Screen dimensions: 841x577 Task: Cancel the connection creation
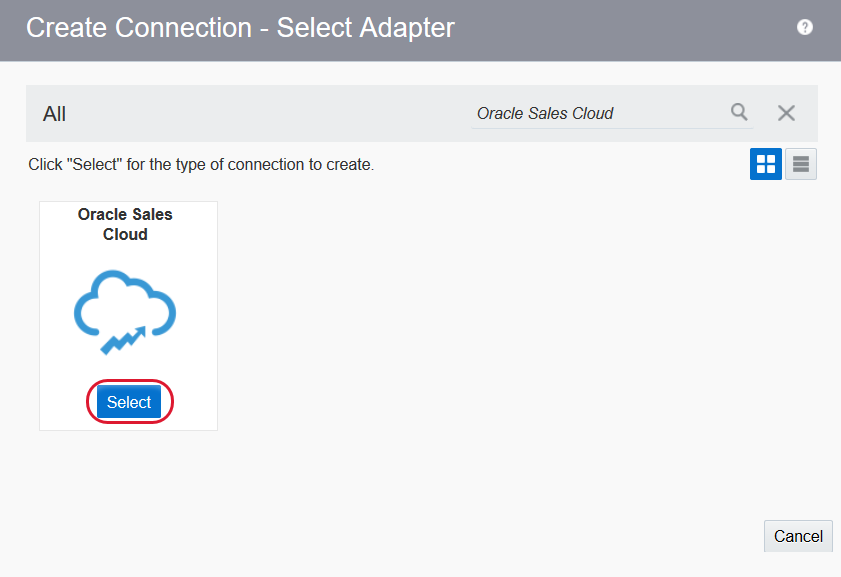click(x=798, y=536)
